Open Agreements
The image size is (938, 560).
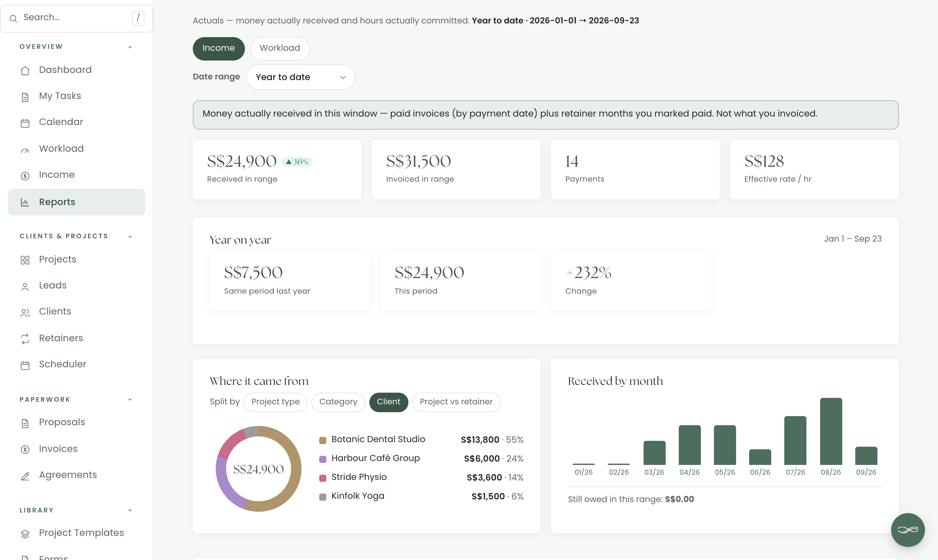(x=76, y=475)
